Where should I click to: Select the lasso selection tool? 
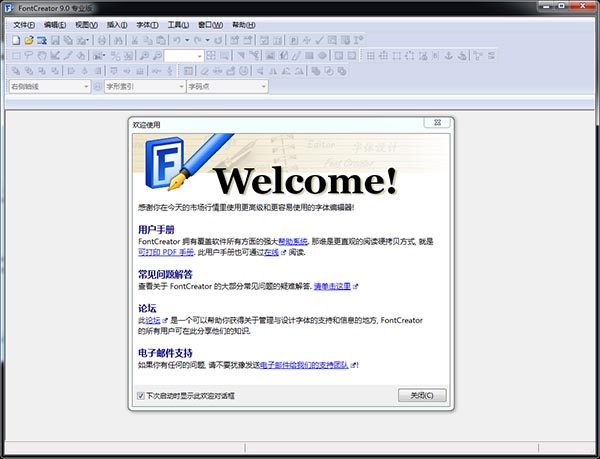[29, 56]
